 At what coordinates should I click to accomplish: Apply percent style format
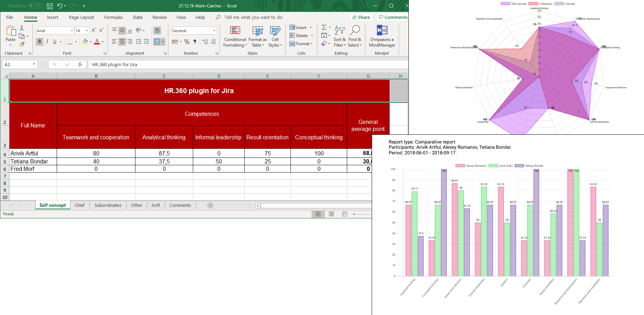[187, 42]
